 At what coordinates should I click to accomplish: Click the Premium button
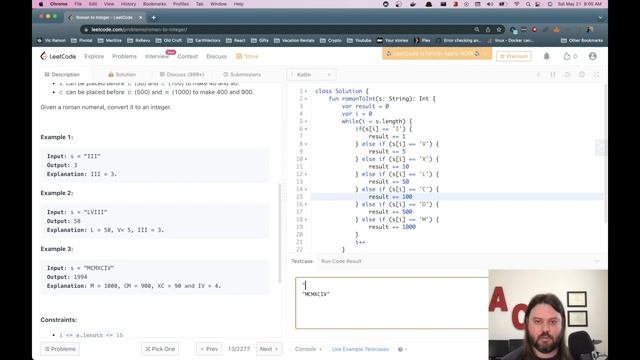[514, 56]
